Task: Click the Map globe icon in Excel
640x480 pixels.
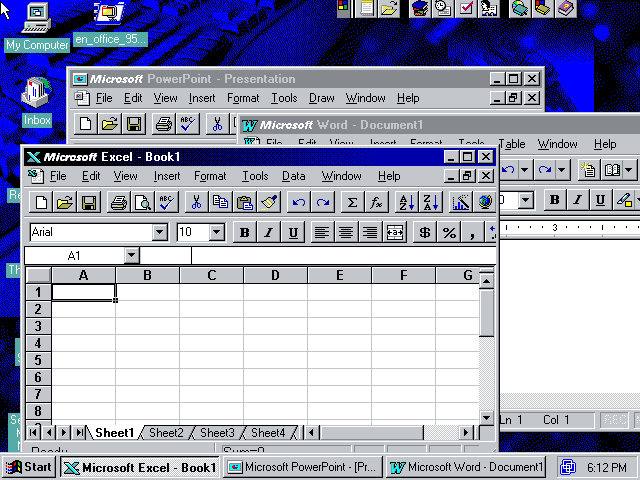Action: click(x=484, y=202)
